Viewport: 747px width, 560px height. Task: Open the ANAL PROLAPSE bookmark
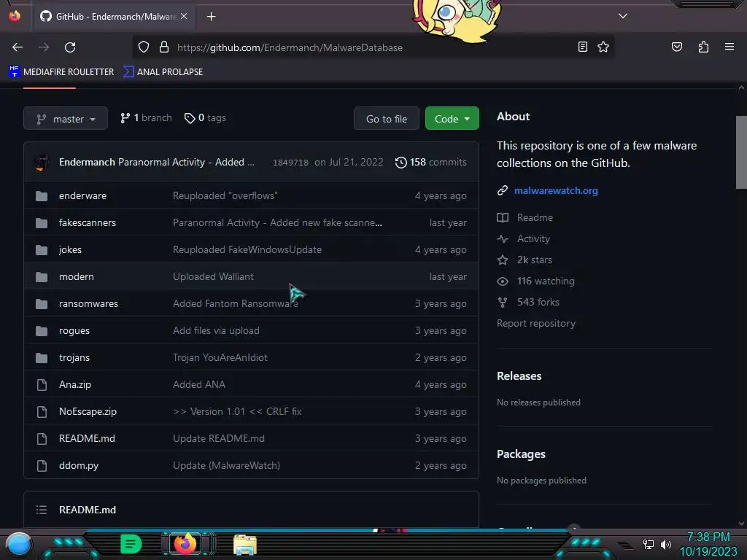(x=163, y=72)
